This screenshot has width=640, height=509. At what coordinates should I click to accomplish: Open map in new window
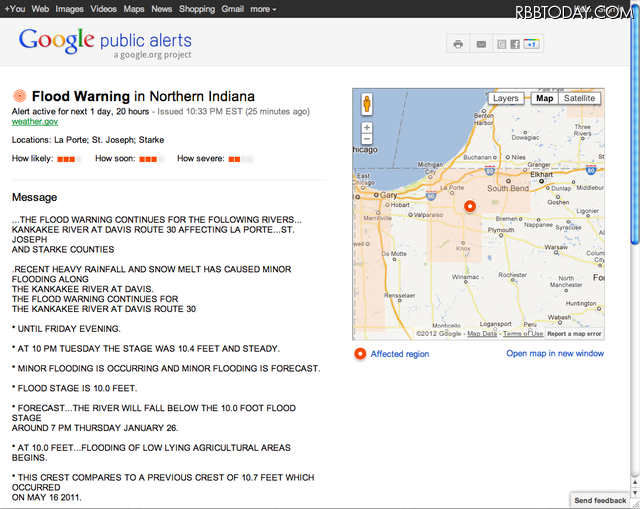click(x=555, y=353)
